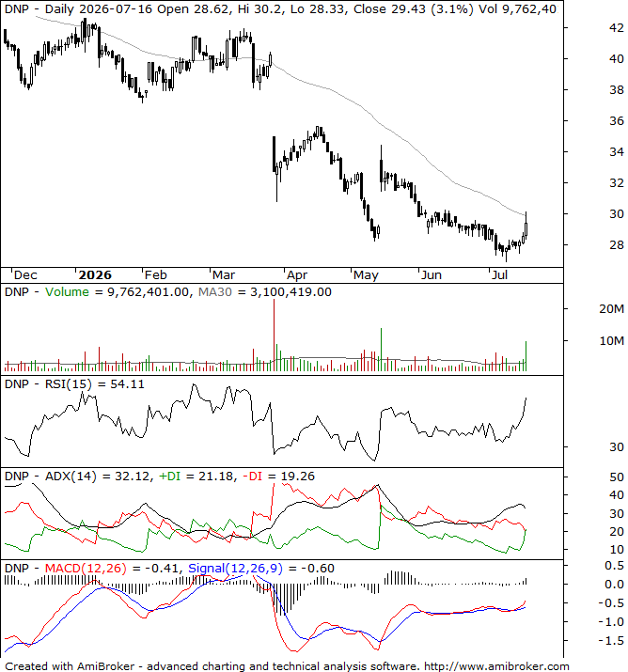Click the '28' price axis value
The height and width of the screenshot is (672, 628).
(x=617, y=245)
